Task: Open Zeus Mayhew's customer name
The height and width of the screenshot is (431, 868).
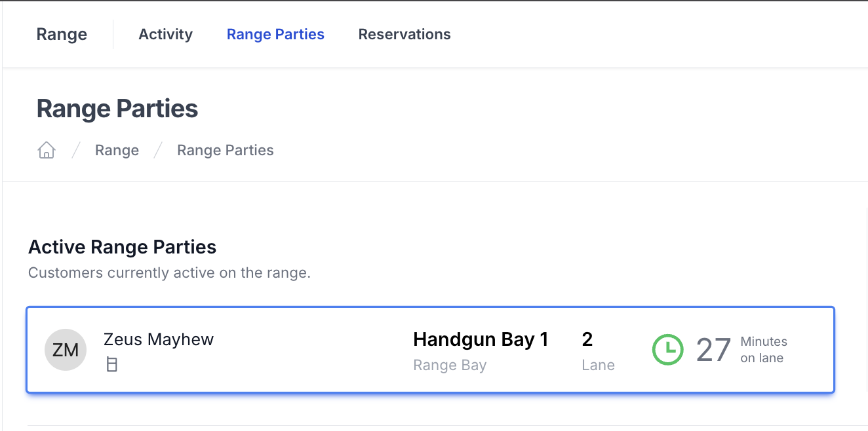Action: click(x=159, y=339)
